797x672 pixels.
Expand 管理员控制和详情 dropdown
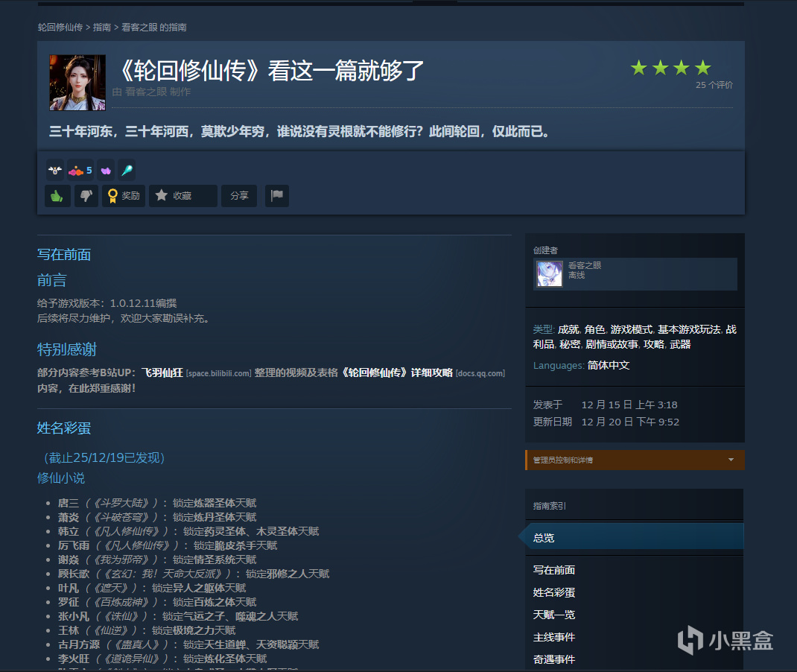pyautogui.click(x=635, y=460)
